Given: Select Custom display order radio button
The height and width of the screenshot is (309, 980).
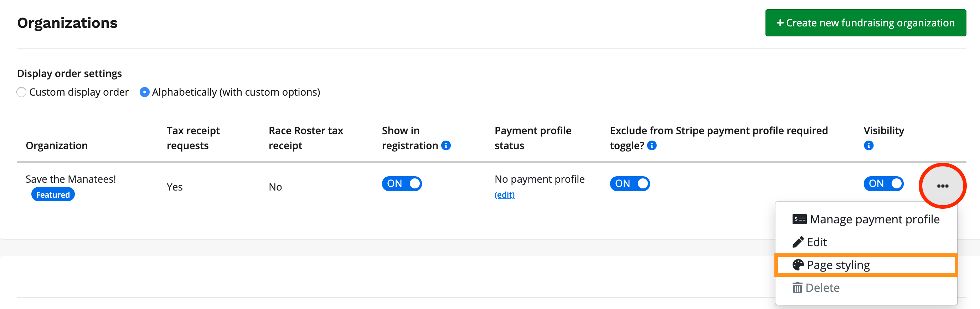Looking at the screenshot, I should point(22,92).
